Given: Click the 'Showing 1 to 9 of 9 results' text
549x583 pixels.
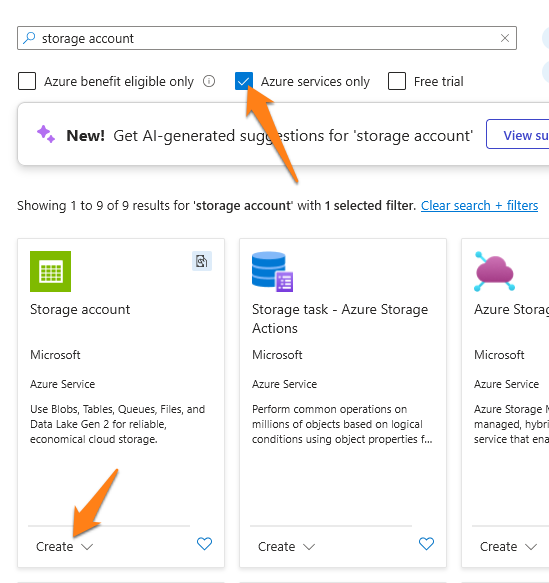Looking at the screenshot, I should point(216,205).
